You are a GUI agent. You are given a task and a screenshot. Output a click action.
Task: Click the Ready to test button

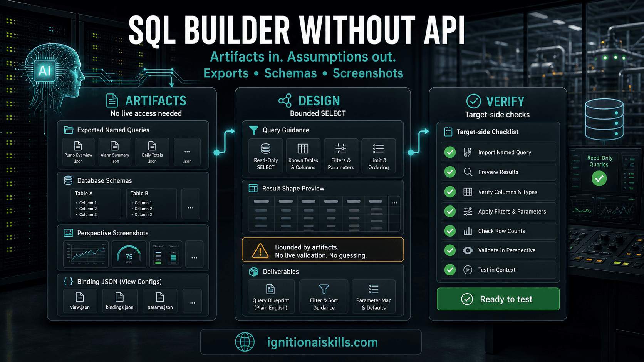[498, 299]
